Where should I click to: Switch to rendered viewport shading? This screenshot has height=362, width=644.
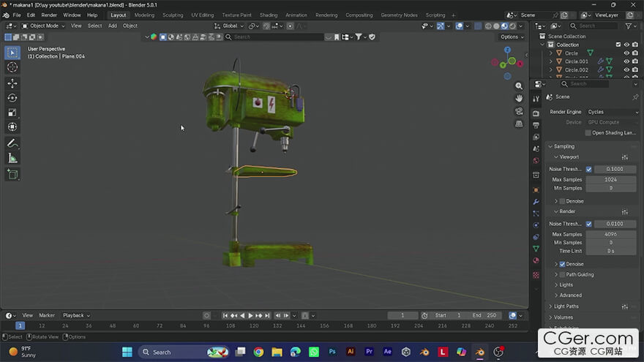click(512, 26)
